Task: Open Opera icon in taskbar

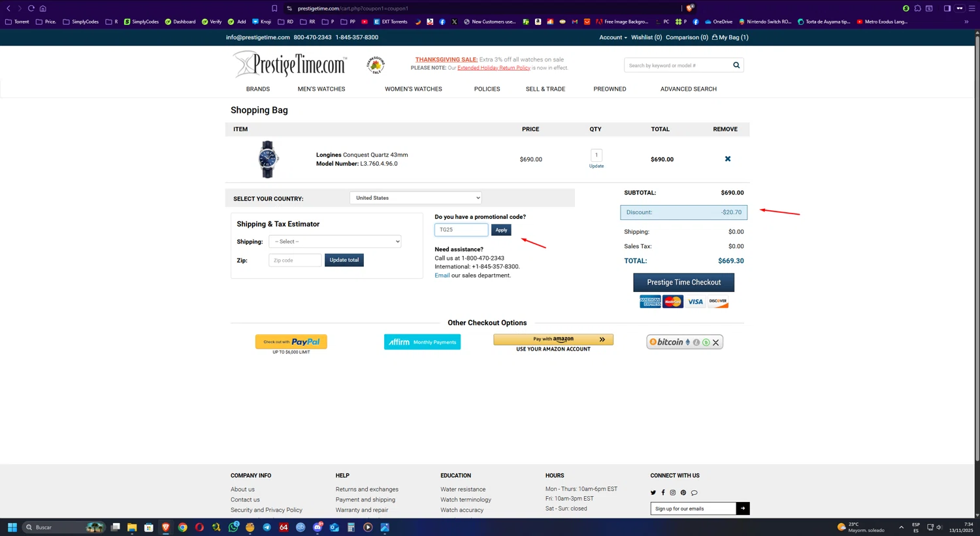Action: point(199,528)
